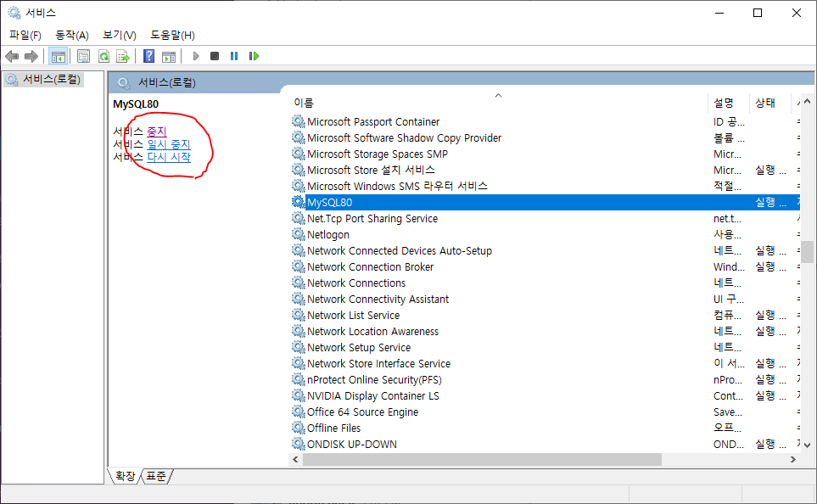The width and height of the screenshot is (817, 504).
Task: Toggle the action pane toolbar icon
Action: click(169, 56)
